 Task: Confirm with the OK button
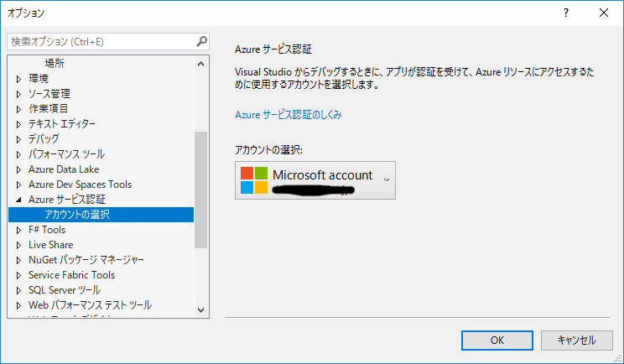point(497,341)
